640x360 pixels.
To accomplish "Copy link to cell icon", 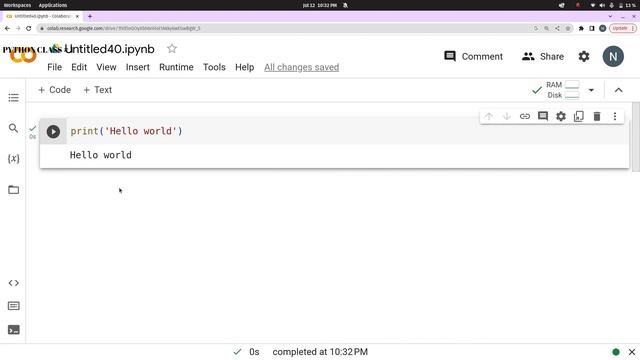I will pos(525,116).
